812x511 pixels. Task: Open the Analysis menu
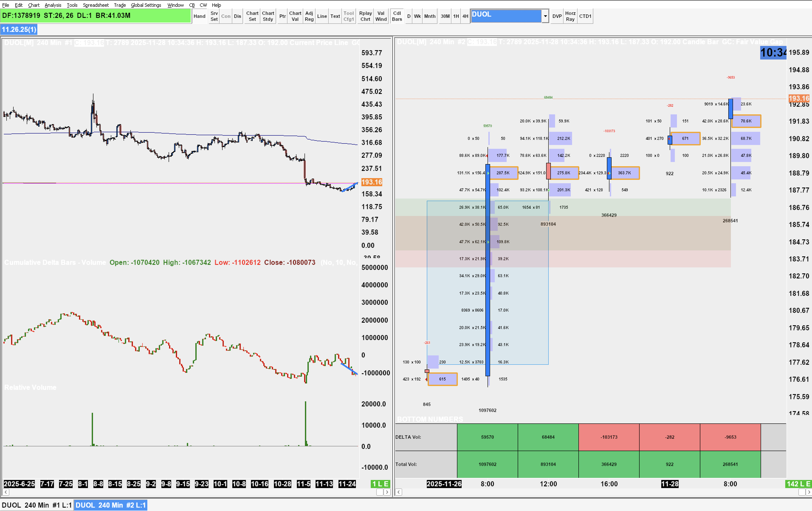pyautogui.click(x=53, y=5)
